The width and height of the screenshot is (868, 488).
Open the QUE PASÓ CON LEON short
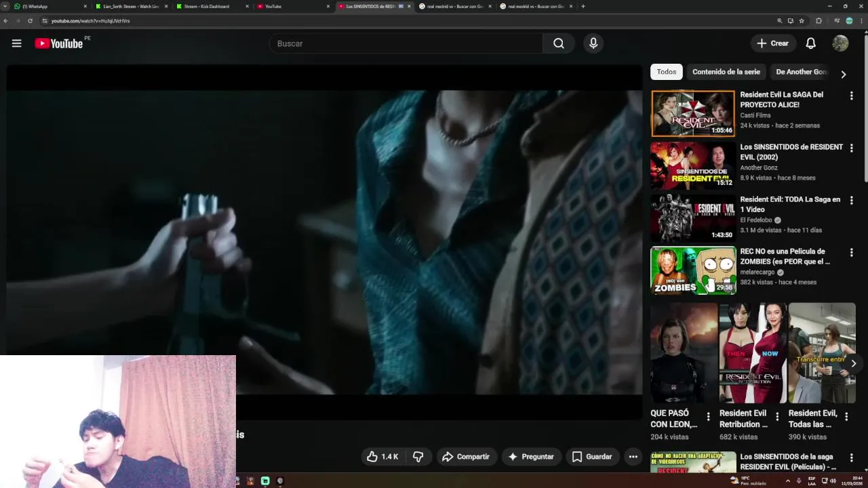684,353
